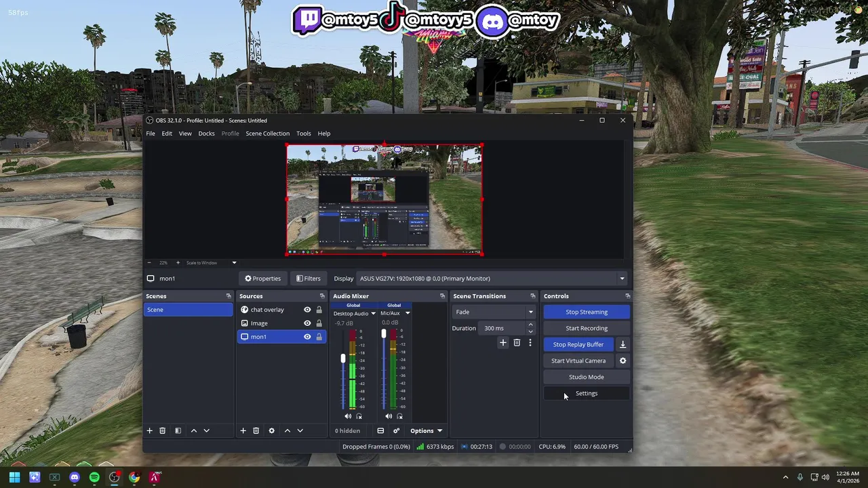Expand audio mixer Options menu

coord(426,430)
